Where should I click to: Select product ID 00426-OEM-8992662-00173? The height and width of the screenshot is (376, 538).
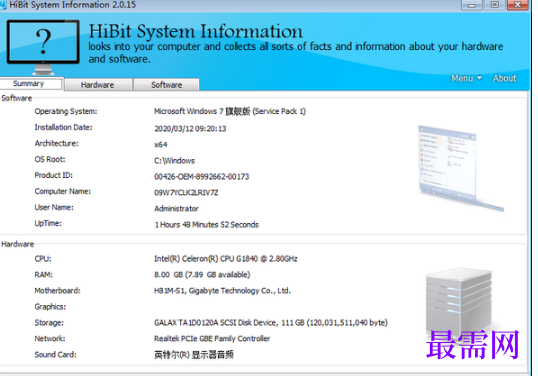(x=201, y=177)
